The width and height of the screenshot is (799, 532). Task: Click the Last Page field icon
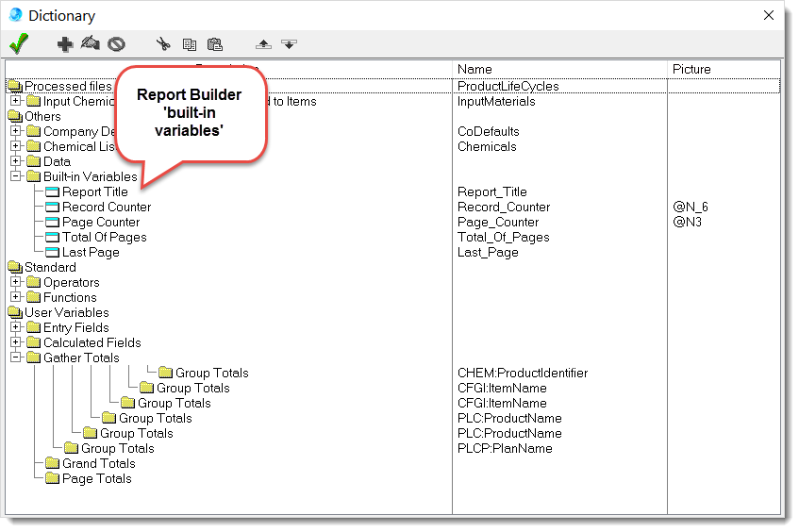52,252
